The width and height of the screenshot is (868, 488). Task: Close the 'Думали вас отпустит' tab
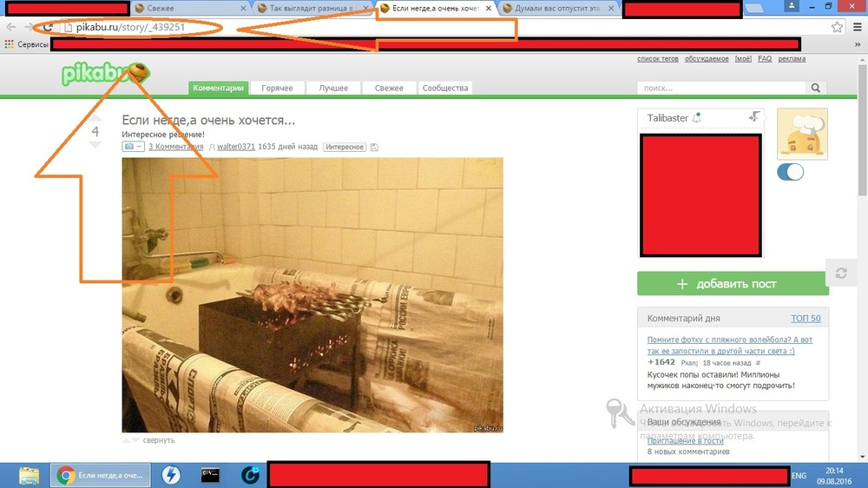point(610,9)
